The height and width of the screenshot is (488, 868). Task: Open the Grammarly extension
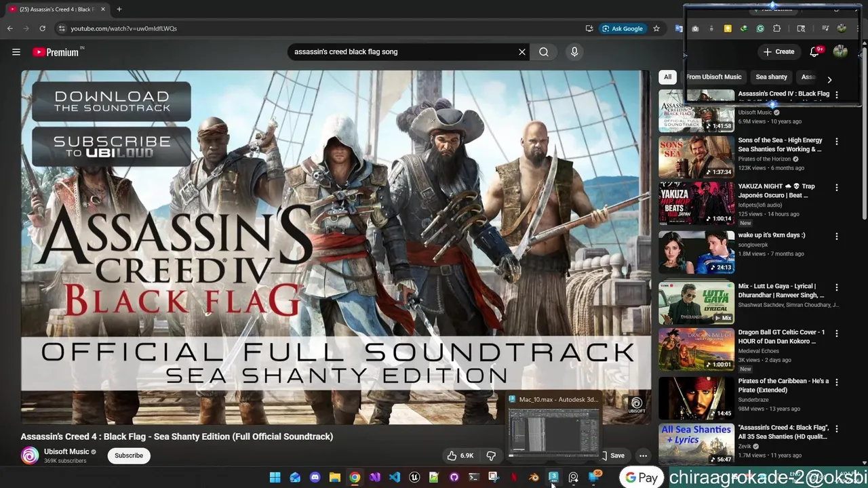[x=760, y=28]
